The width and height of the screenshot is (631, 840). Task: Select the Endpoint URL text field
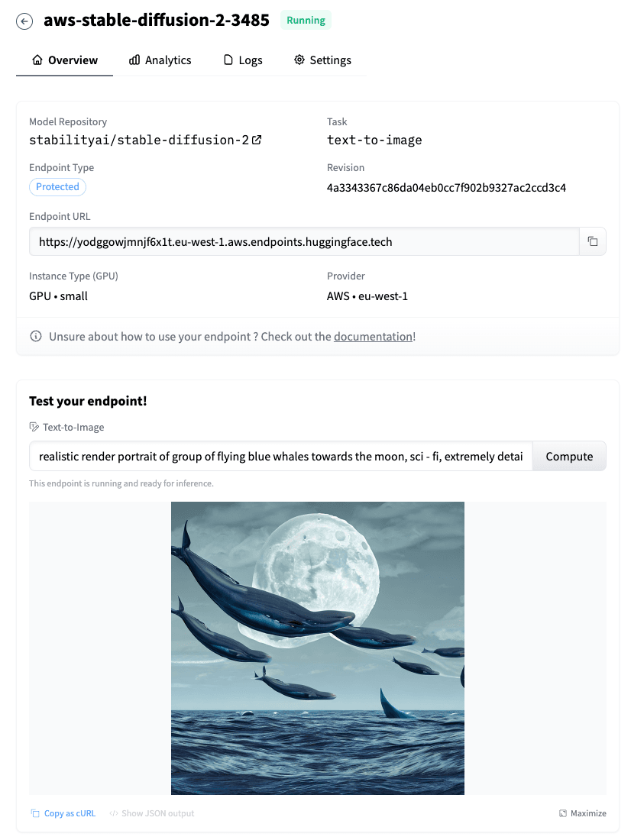coord(304,241)
